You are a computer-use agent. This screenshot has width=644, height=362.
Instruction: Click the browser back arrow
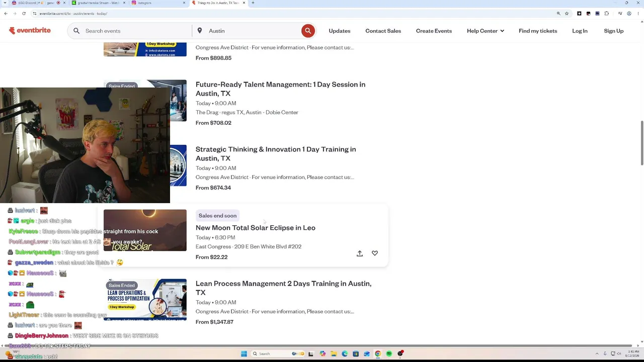6,14
